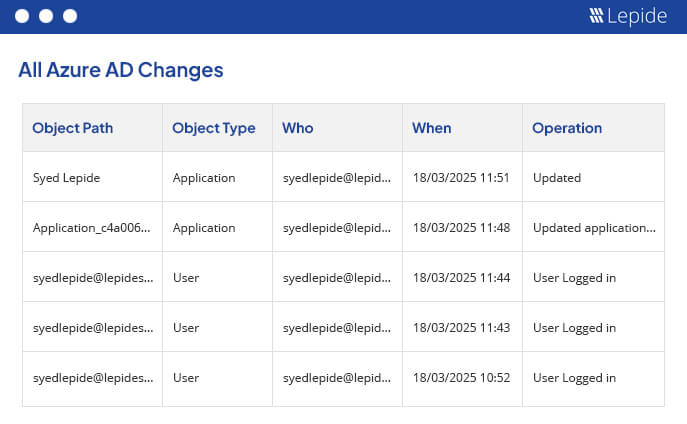Select Object Path cell in the 11:44 row
Viewport: 687px width, 424px height.
[x=93, y=278]
